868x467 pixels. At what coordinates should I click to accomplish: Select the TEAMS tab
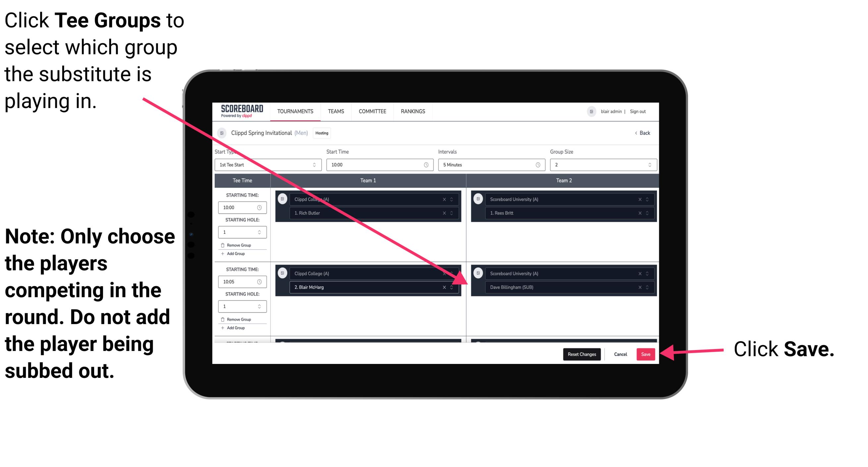(335, 111)
